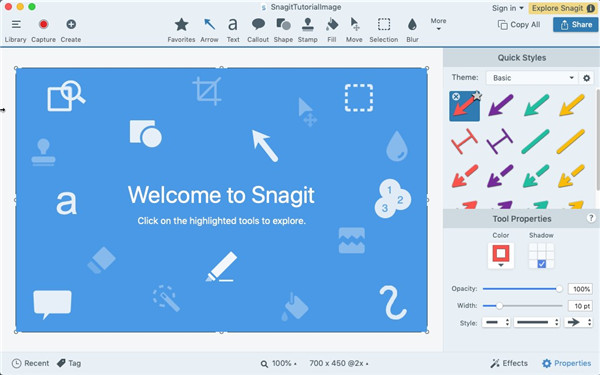
Task: Switch to the Properties panel
Action: tap(567, 363)
